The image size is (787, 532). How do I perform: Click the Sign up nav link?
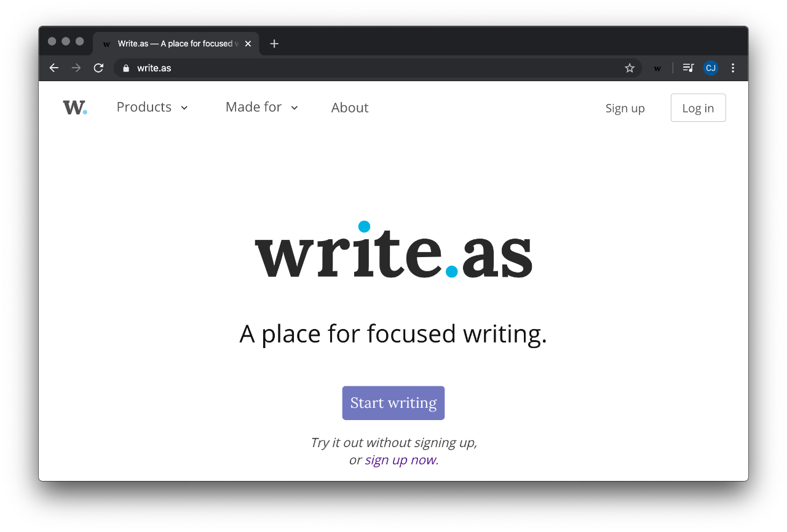pos(625,108)
